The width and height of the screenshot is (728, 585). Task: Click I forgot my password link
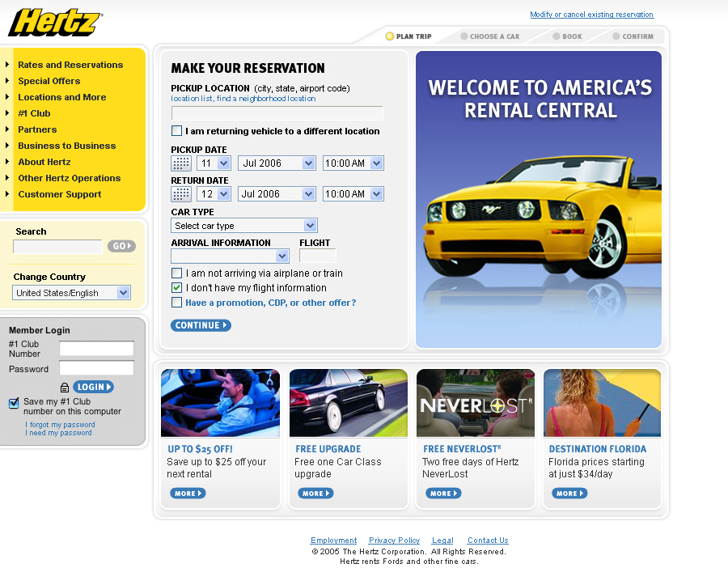(x=60, y=425)
